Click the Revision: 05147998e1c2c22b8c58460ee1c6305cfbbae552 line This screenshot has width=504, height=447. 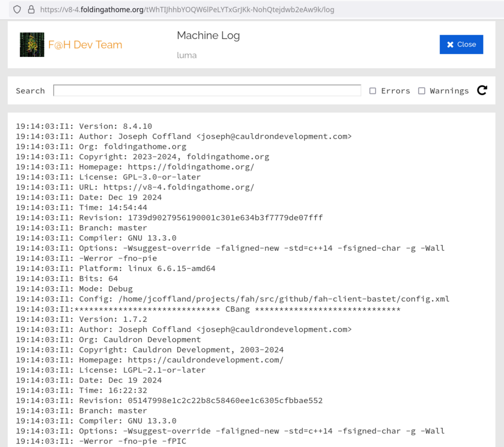pos(169,401)
